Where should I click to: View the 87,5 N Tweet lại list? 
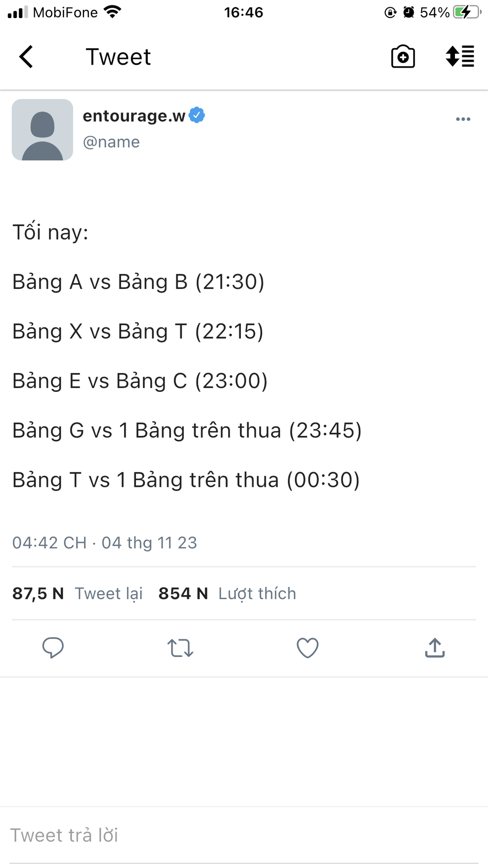(77, 594)
